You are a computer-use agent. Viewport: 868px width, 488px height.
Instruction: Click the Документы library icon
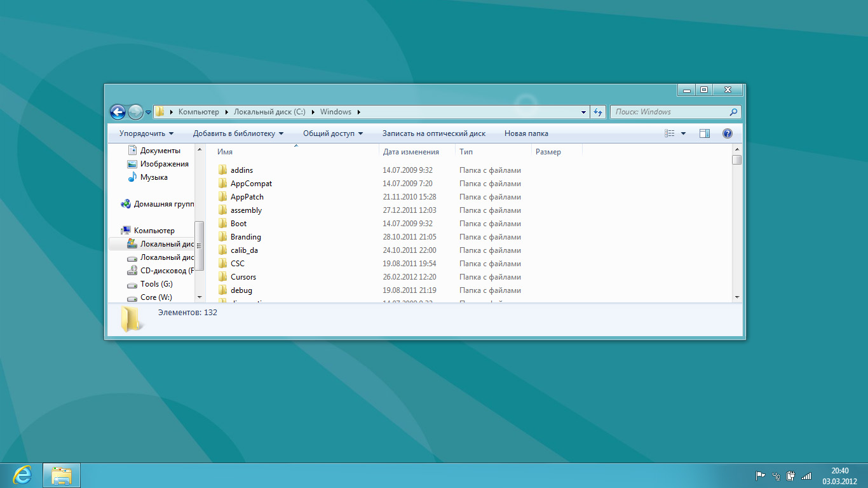click(132, 151)
